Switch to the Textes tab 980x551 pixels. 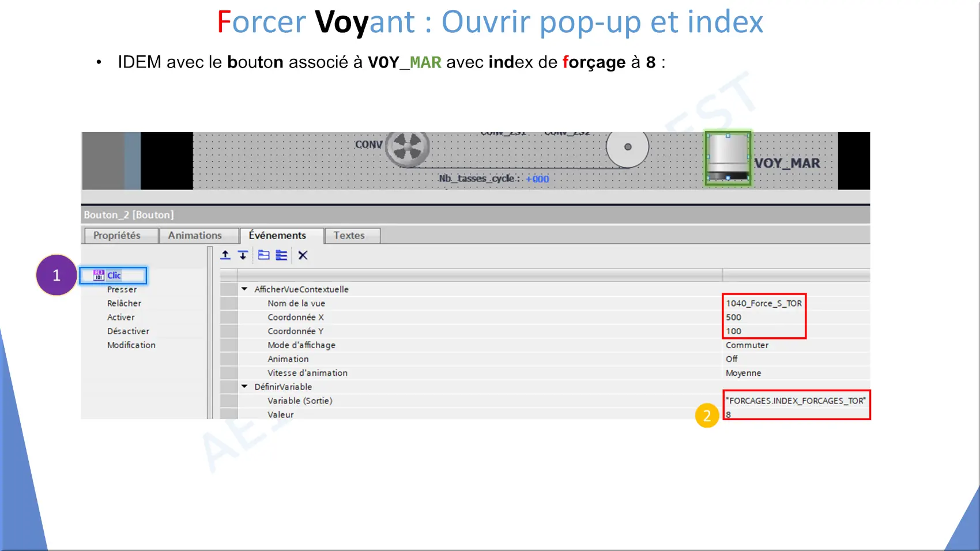pyautogui.click(x=349, y=236)
